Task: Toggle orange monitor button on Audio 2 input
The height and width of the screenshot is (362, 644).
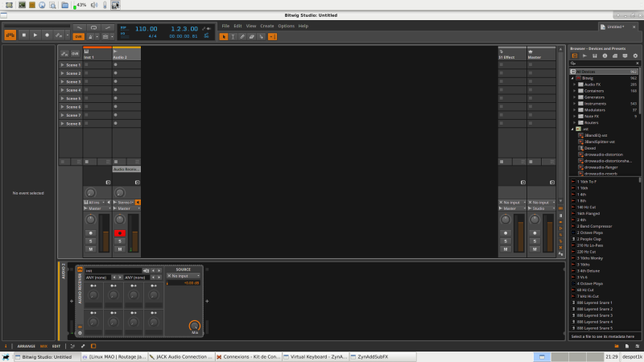Action: click(x=138, y=203)
